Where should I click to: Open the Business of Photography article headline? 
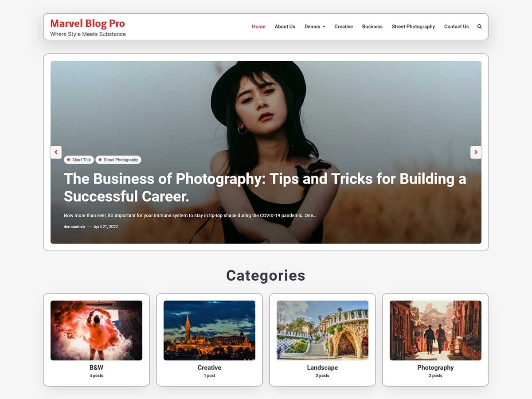coord(265,187)
